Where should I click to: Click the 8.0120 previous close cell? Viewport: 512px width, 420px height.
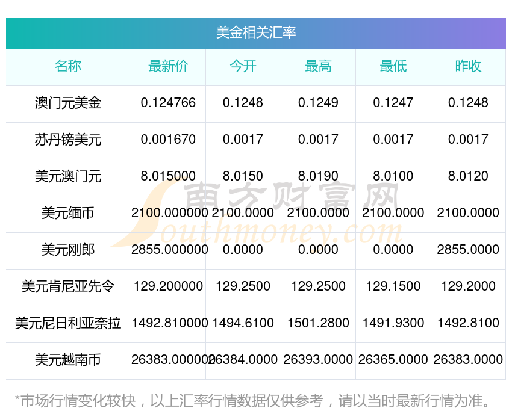pyautogui.click(x=468, y=176)
